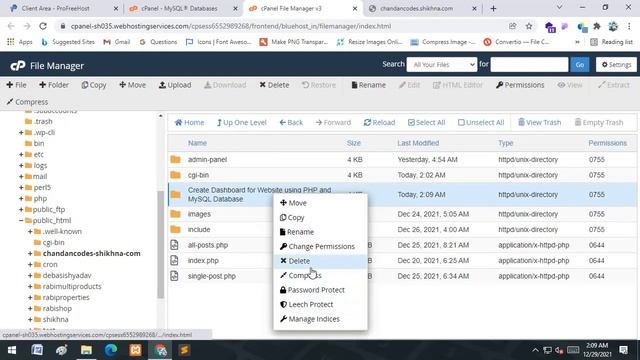Expand the mail tree folder
This screenshot has height=360, width=640.
click(21, 176)
